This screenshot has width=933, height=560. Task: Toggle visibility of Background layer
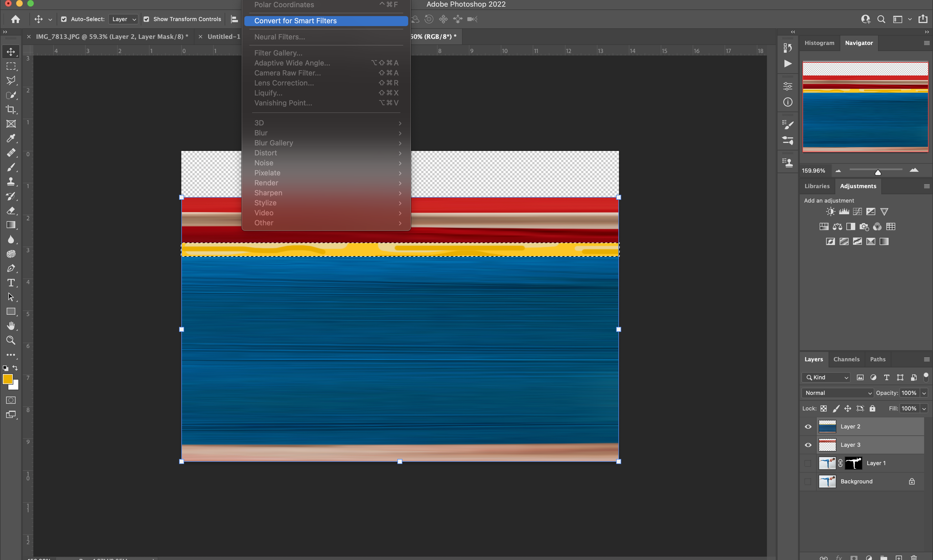point(808,481)
